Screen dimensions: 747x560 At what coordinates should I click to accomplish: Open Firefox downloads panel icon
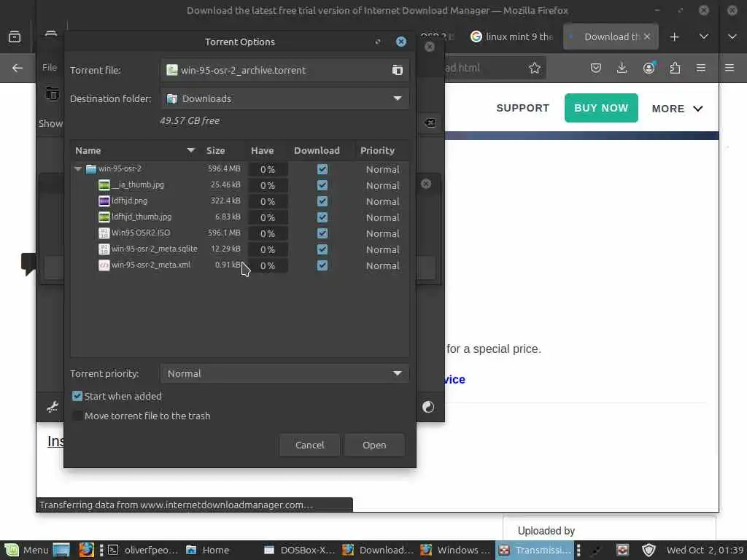(x=622, y=68)
